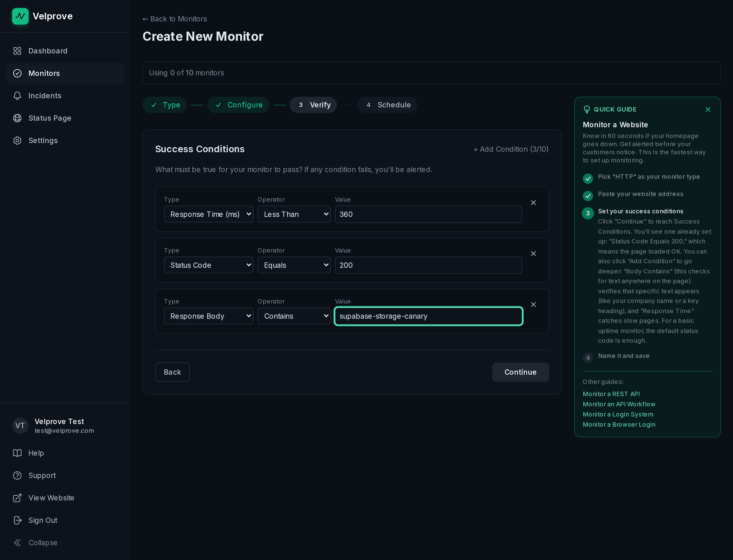Click the Status Page globe icon
Screen dimensions: 733x560
tap(17, 118)
